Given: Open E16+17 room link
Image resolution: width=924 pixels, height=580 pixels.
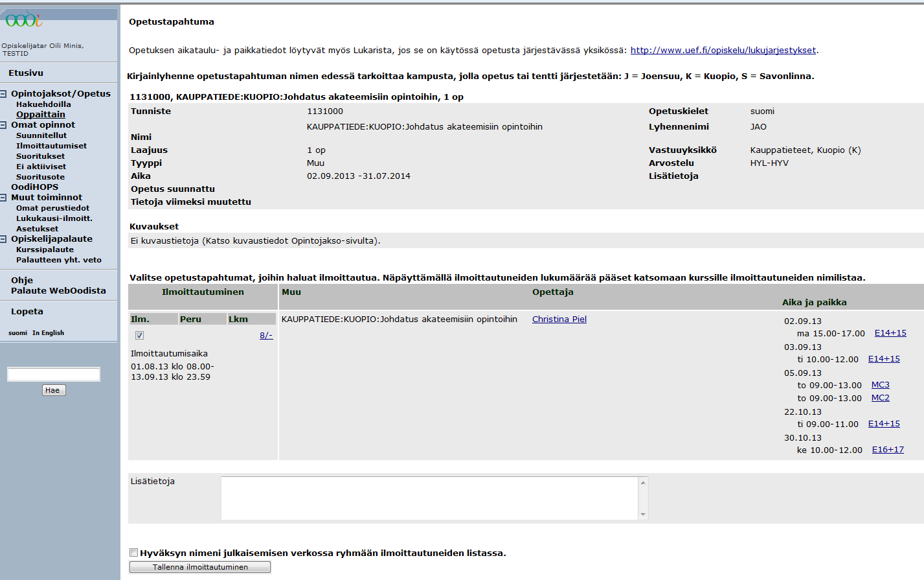Looking at the screenshot, I should coord(888,450).
